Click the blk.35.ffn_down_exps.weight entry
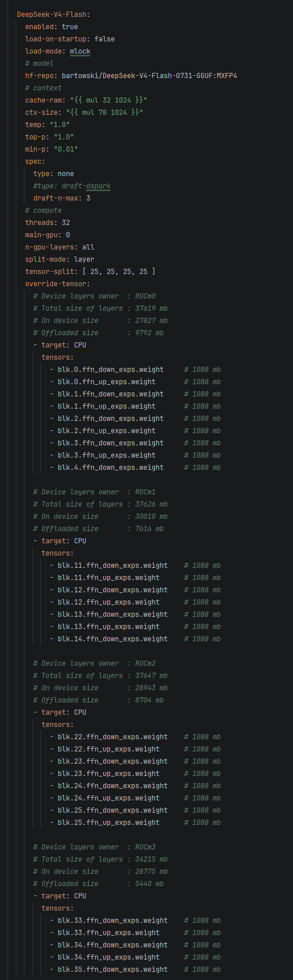Image resolution: width=293 pixels, height=980 pixels. [112, 970]
